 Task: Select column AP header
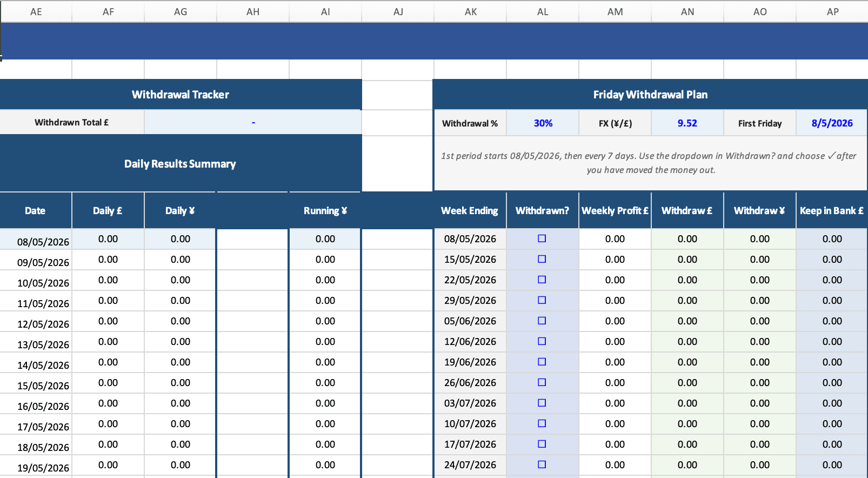coord(832,11)
